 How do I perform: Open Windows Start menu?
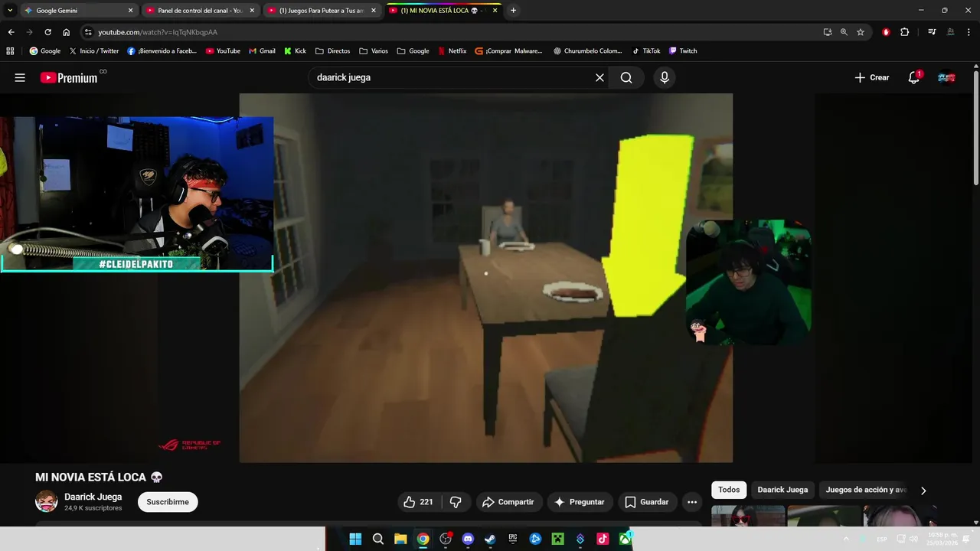pos(355,539)
